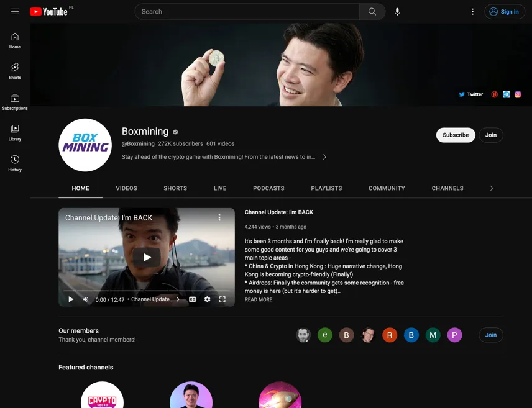Image resolution: width=532 pixels, height=408 pixels.
Task: Toggle closed captions in the player
Action: point(193,299)
